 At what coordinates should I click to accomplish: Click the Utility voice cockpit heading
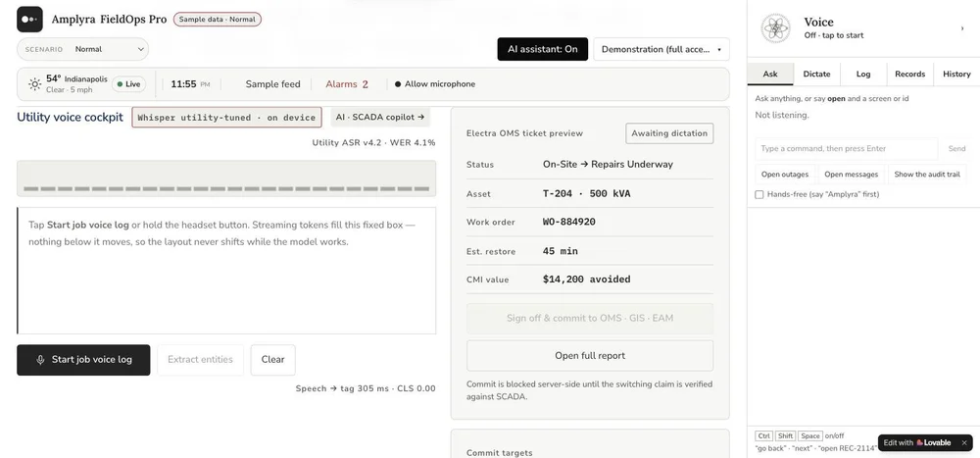click(x=70, y=117)
